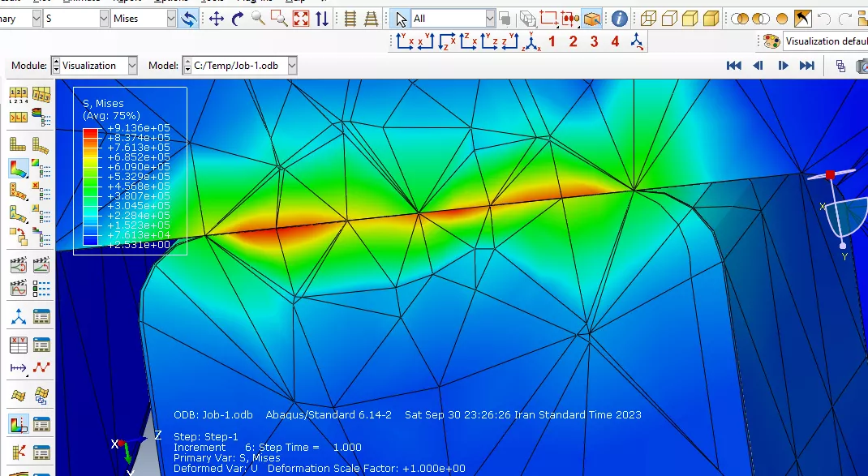Click the Plot Material Orientations icon
Viewport: 868px width, 476px height.
(x=19, y=215)
